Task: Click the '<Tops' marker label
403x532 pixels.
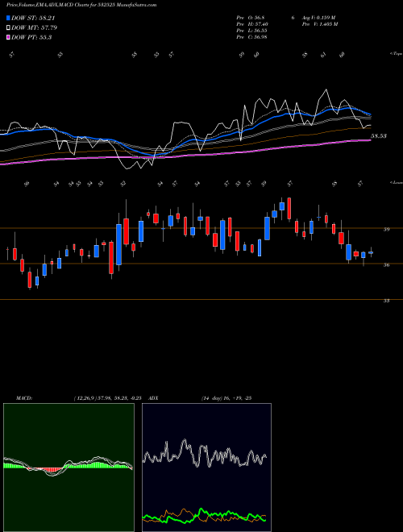Action: coord(396,54)
